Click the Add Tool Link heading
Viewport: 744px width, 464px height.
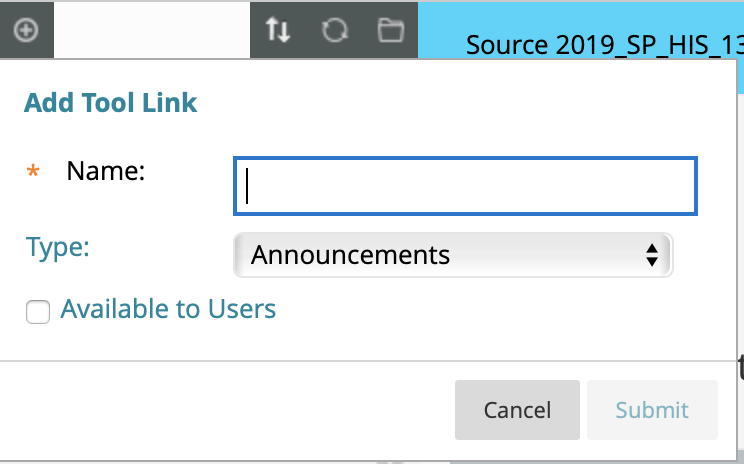(110, 102)
